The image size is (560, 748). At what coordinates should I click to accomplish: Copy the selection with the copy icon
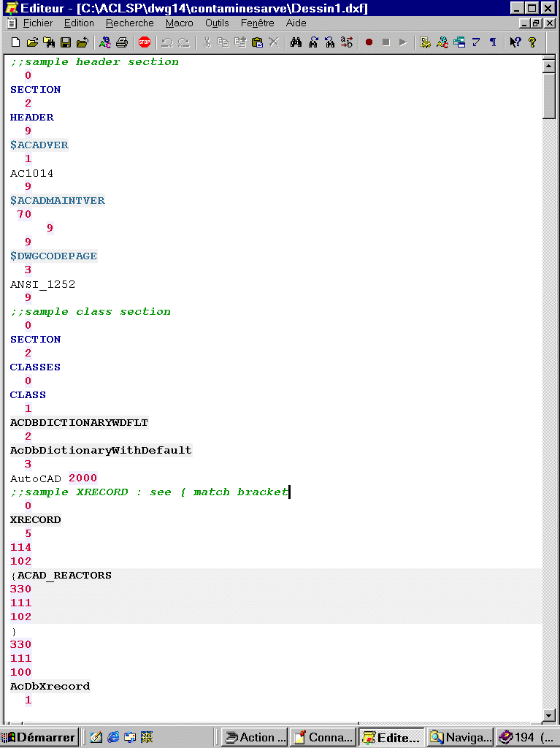(223, 42)
